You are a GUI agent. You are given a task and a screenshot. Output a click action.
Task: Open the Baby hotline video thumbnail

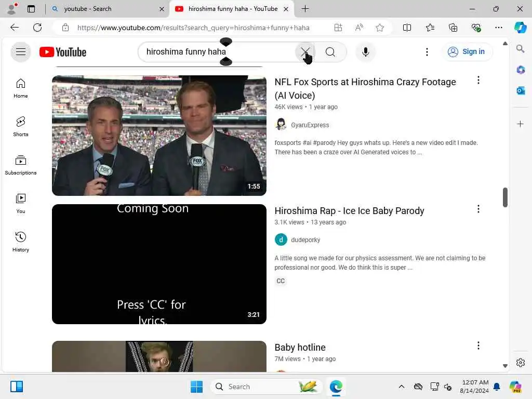[x=159, y=356]
